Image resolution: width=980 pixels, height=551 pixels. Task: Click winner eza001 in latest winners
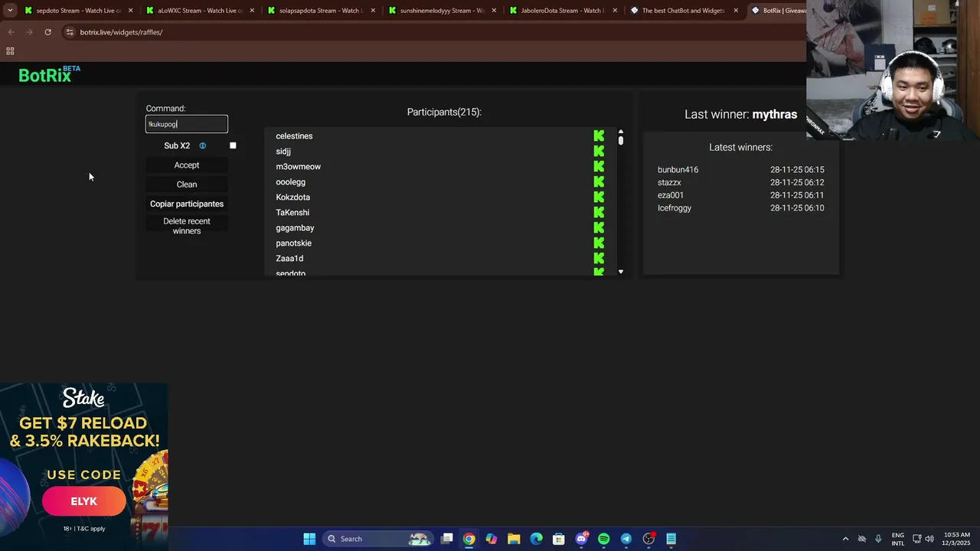(671, 195)
